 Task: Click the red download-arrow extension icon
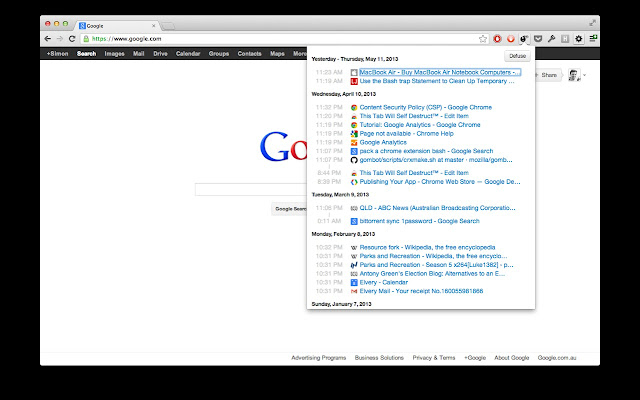click(x=511, y=39)
